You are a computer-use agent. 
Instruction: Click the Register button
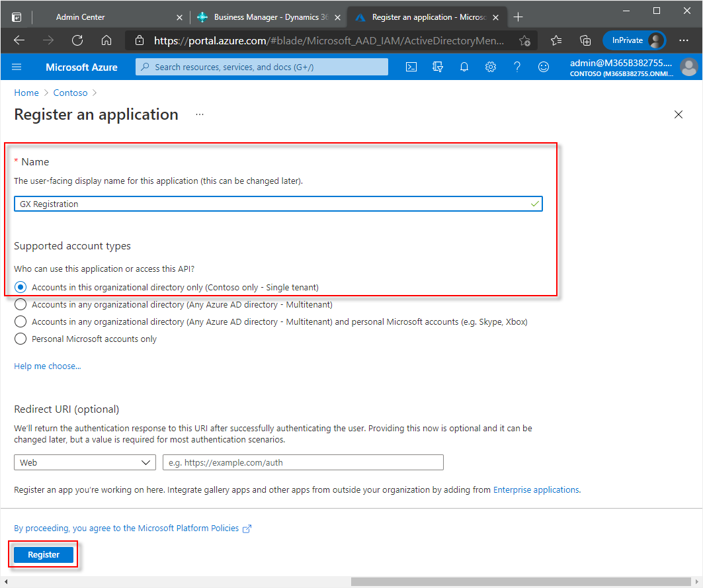tap(44, 554)
